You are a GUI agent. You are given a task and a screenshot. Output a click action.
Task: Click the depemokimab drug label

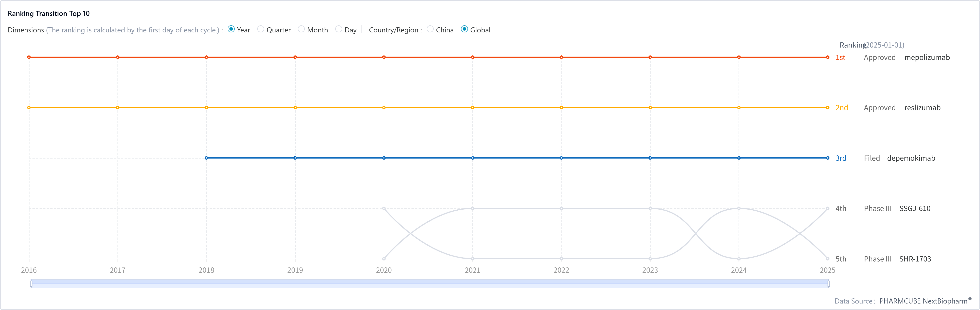(911, 158)
